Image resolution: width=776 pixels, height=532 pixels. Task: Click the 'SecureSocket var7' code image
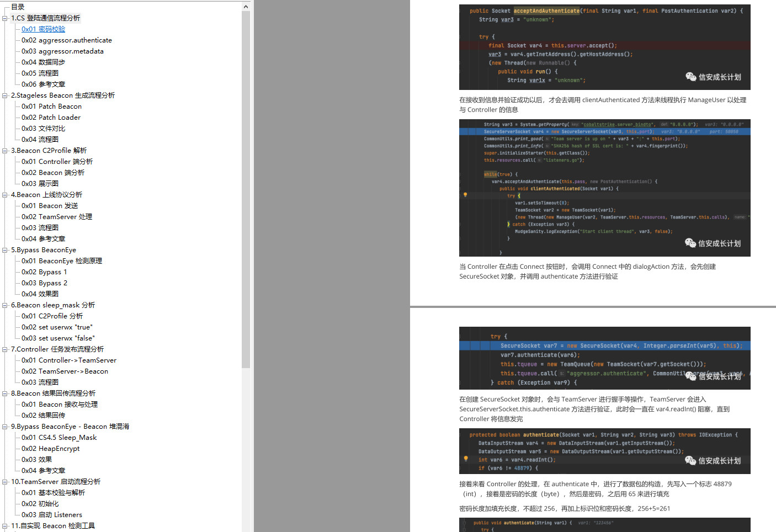(x=604, y=358)
